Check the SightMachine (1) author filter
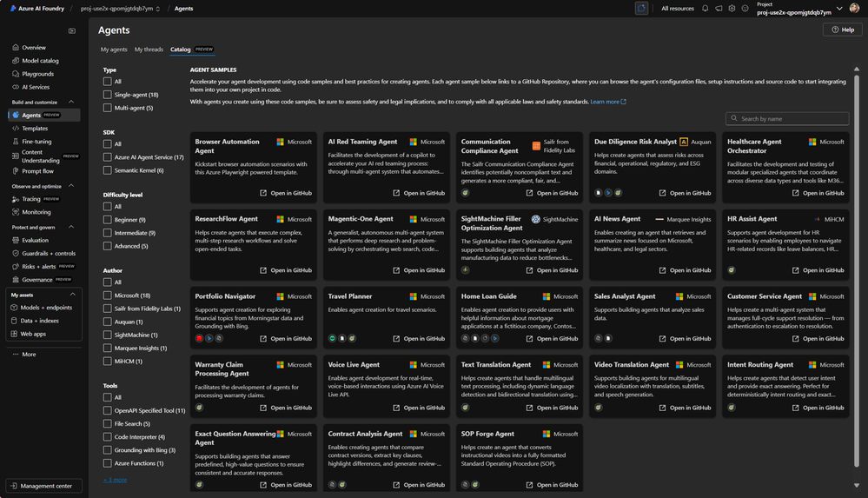Screen dimensions: 868x498 (x=108, y=335)
